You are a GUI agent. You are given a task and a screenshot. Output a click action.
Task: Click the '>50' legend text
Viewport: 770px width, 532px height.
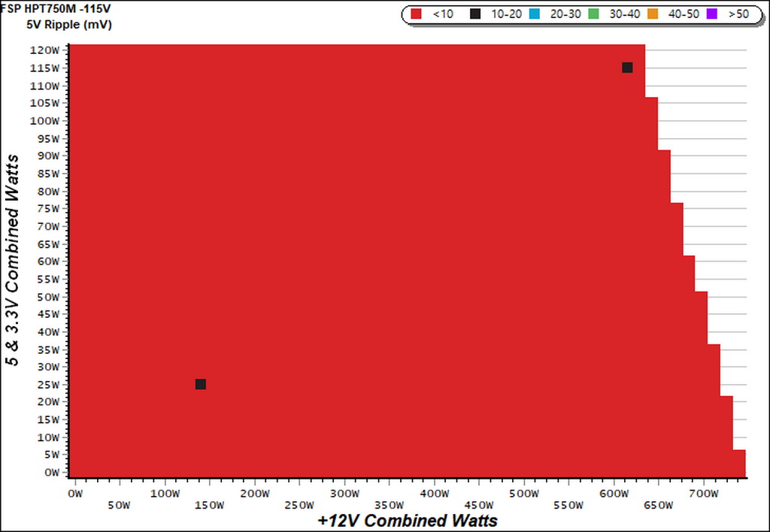738,14
